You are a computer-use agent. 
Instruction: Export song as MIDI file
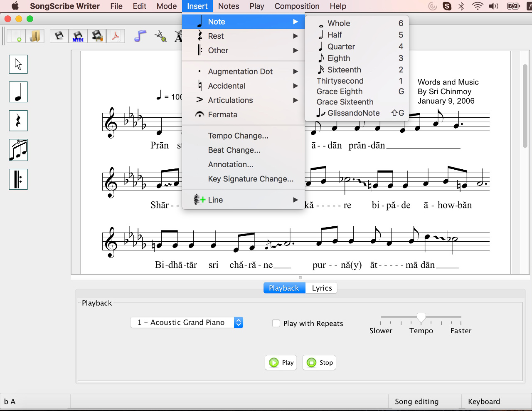pyautogui.click(x=78, y=36)
